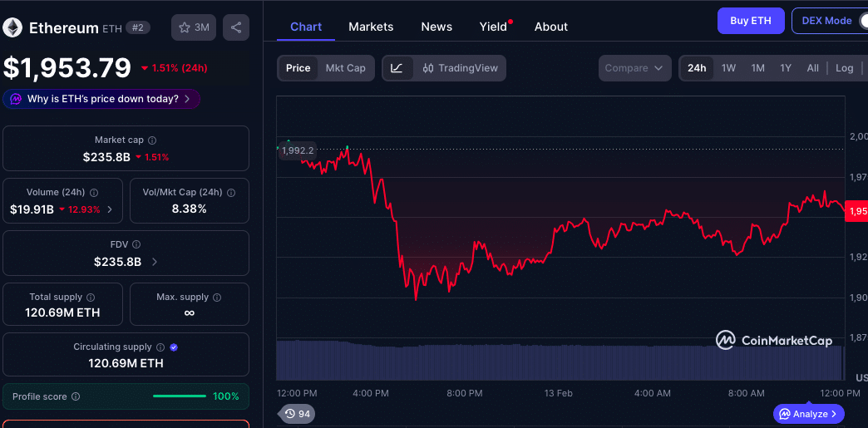Viewport: 868px width, 428px height.
Task: Open the About tab
Action: [550, 27]
